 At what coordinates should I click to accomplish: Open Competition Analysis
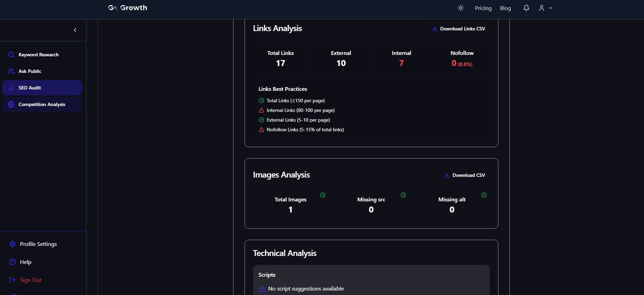42,104
